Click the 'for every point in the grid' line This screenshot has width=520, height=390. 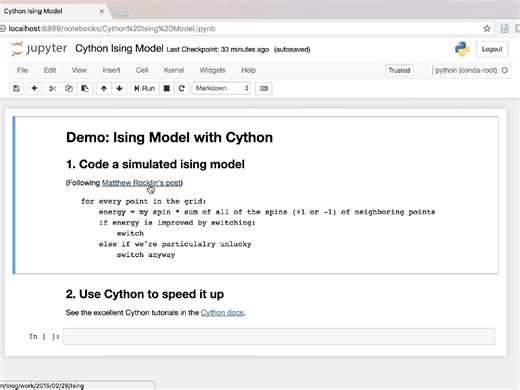pyautogui.click(x=144, y=201)
